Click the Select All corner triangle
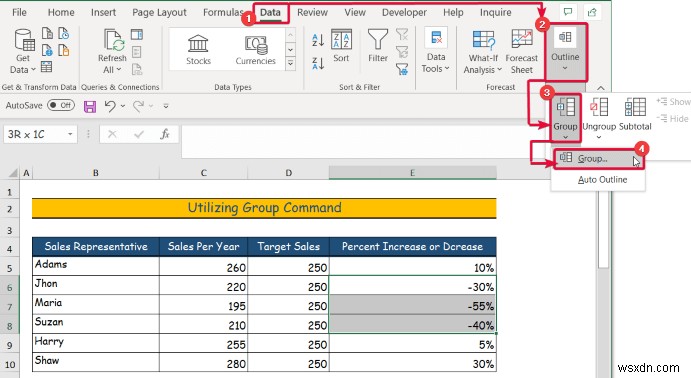Screen dimensions: 691x378 click(x=13, y=173)
